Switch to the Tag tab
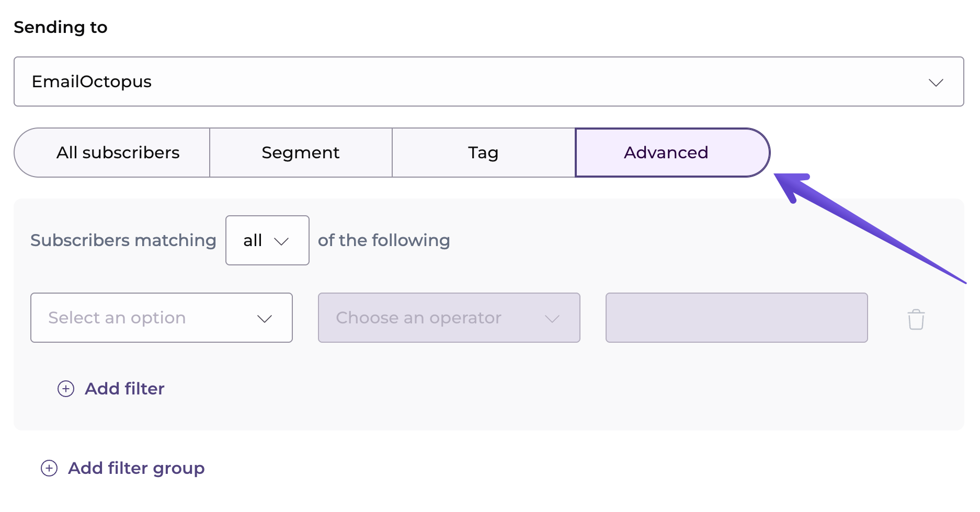980x512 pixels. tap(483, 153)
